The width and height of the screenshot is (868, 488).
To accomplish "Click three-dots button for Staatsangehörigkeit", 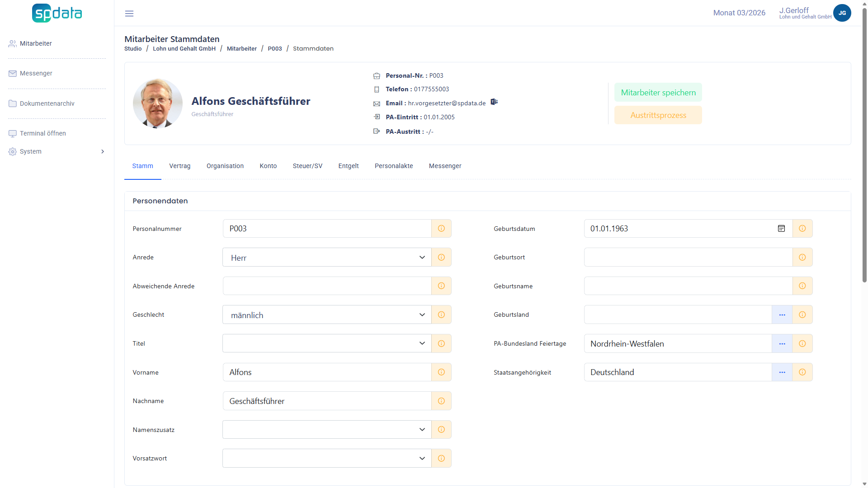I will point(782,372).
